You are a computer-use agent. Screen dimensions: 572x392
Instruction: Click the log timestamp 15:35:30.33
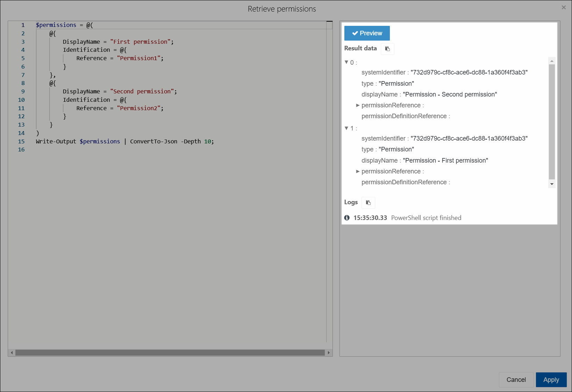[370, 218]
